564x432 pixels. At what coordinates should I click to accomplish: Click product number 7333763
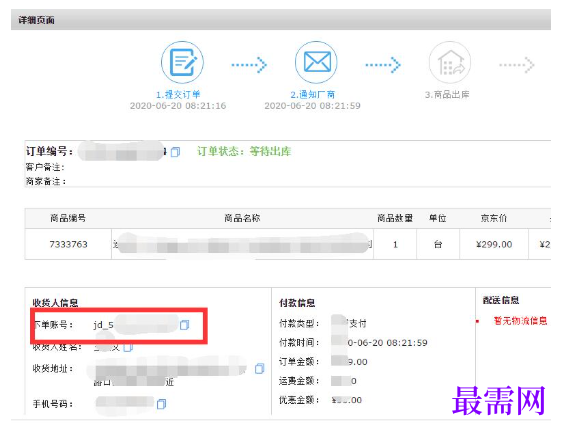[68, 244]
